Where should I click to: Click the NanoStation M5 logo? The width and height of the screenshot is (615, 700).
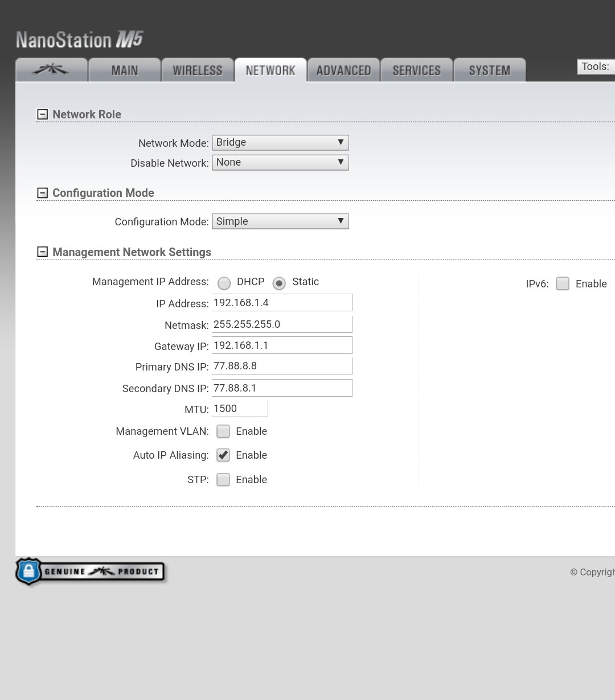click(x=79, y=40)
